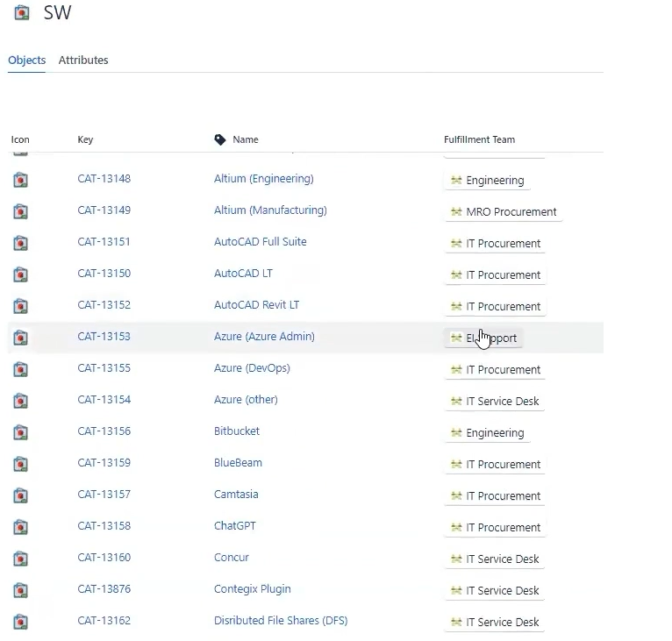
Task: Click IT Procurement tag for AutoCAD Full Suite
Action: pyautogui.click(x=496, y=244)
